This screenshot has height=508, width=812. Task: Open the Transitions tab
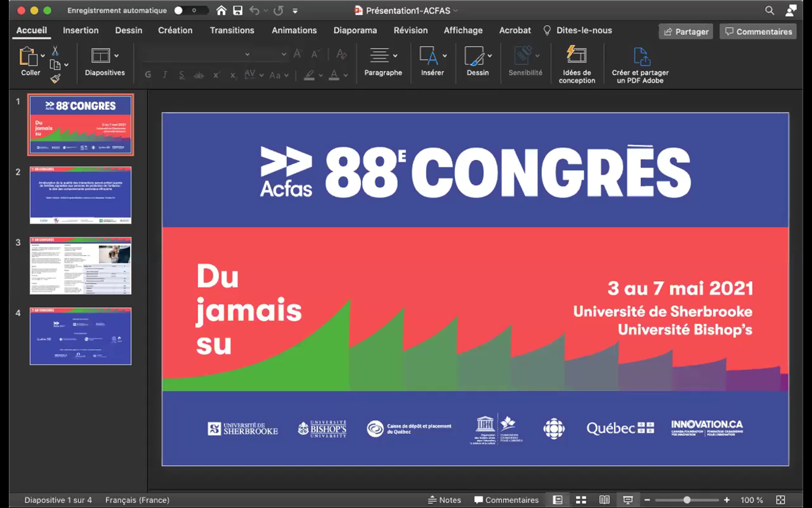(232, 30)
